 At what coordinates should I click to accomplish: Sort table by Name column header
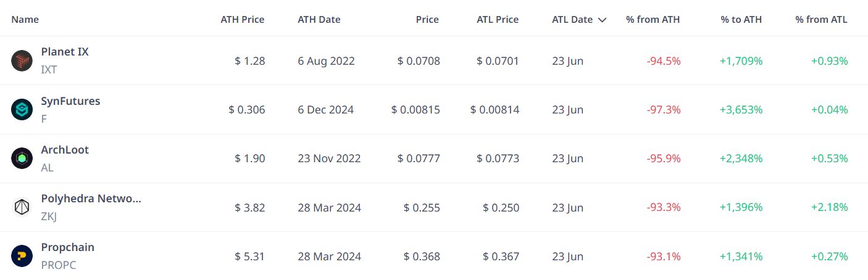(x=25, y=19)
